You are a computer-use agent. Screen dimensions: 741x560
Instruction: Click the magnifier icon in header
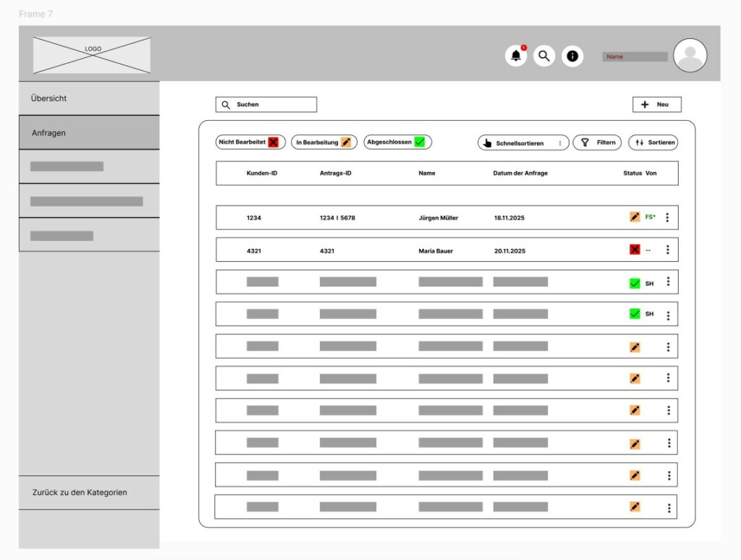pos(544,56)
